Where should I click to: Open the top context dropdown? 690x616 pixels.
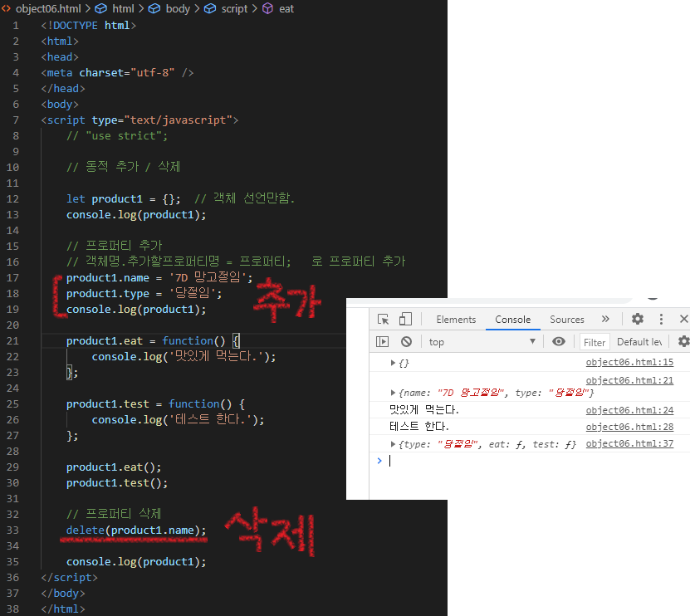[482, 342]
